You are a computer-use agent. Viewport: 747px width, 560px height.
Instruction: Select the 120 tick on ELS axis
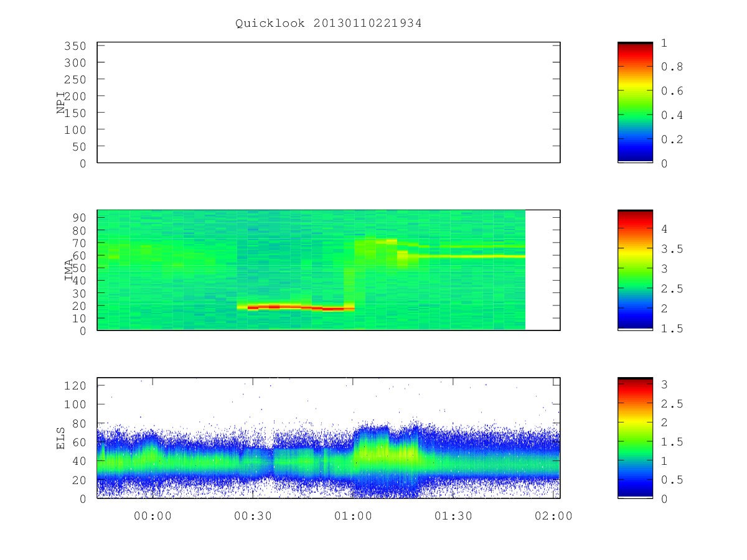click(75, 386)
